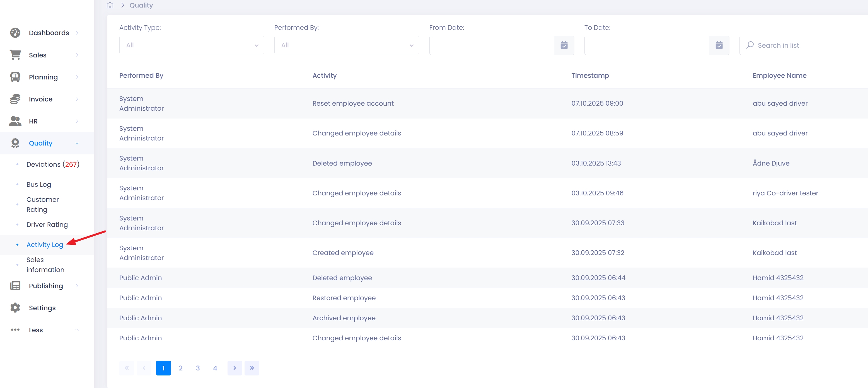Viewport: 868px width, 388px height.
Task: Open the From Date calendar picker
Action: click(x=564, y=45)
